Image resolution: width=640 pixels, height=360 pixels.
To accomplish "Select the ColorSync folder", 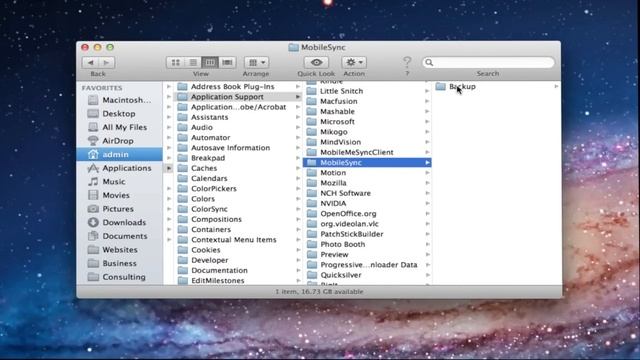I will [x=238, y=209].
